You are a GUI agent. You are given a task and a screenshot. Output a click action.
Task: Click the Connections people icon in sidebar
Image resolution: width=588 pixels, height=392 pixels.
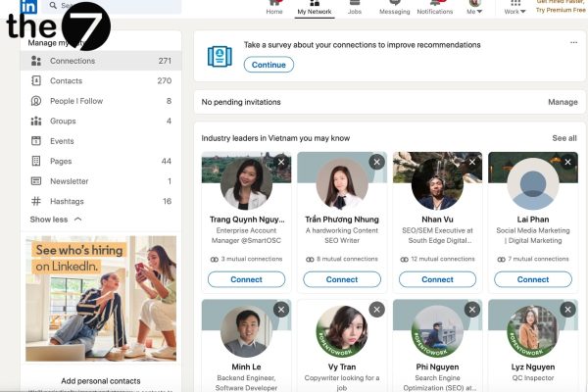click(36, 61)
